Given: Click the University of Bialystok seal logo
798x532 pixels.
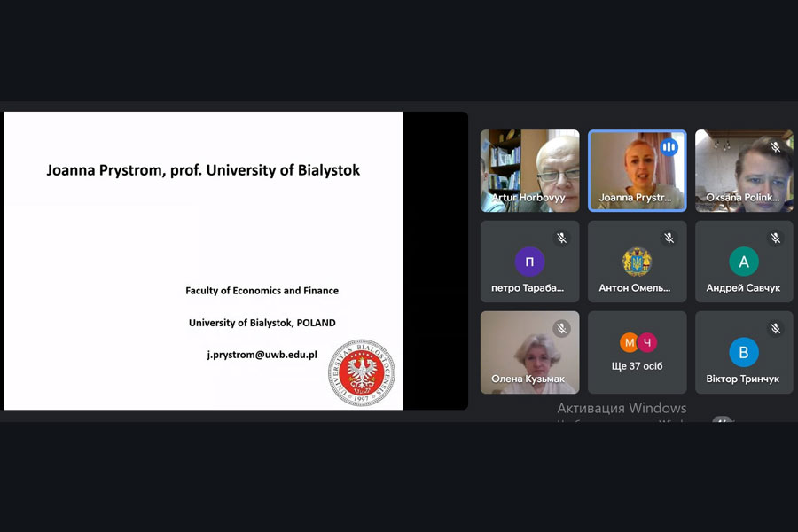Looking at the screenshot, I should [362, 372].
